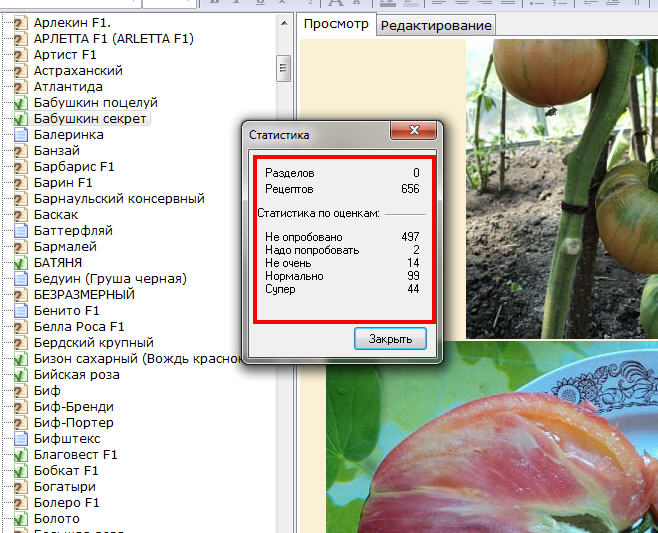Image resolution: width=658 pixels, height=533 pixels.
Task: Close the Статистика dialog with the X
Action: click(414, 130)
